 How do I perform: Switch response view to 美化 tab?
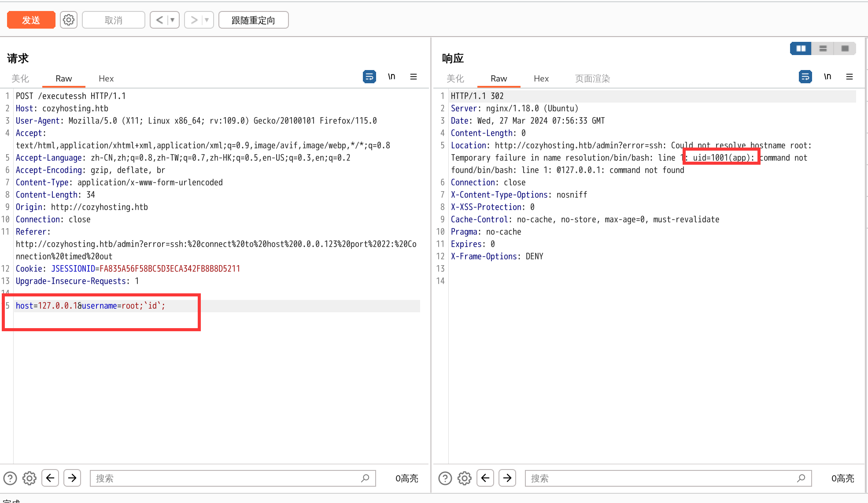(x=455, y=78)
